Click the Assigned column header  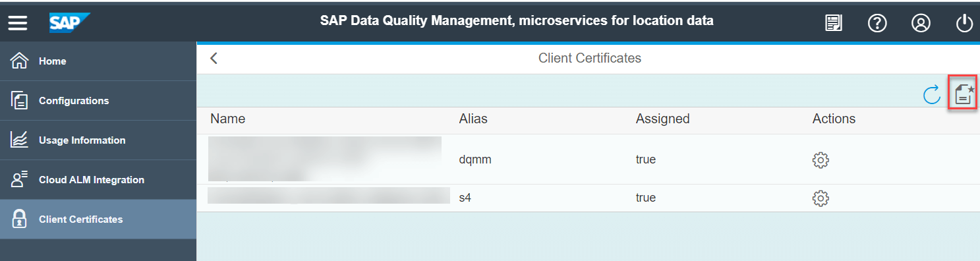(662, 119)
